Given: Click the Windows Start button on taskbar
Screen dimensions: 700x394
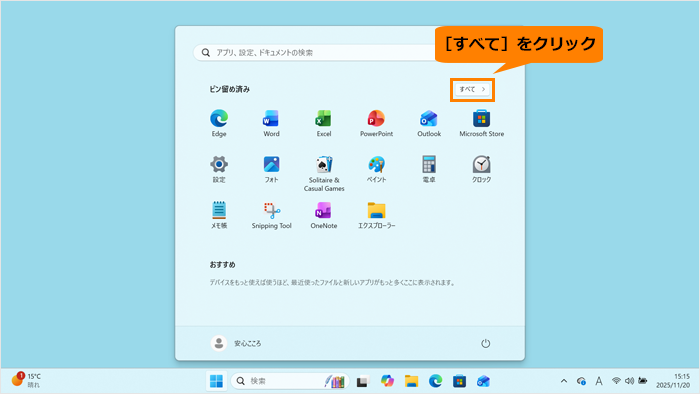Looking at the screenshot, I should pyautogui.click(x=217, y=381).
